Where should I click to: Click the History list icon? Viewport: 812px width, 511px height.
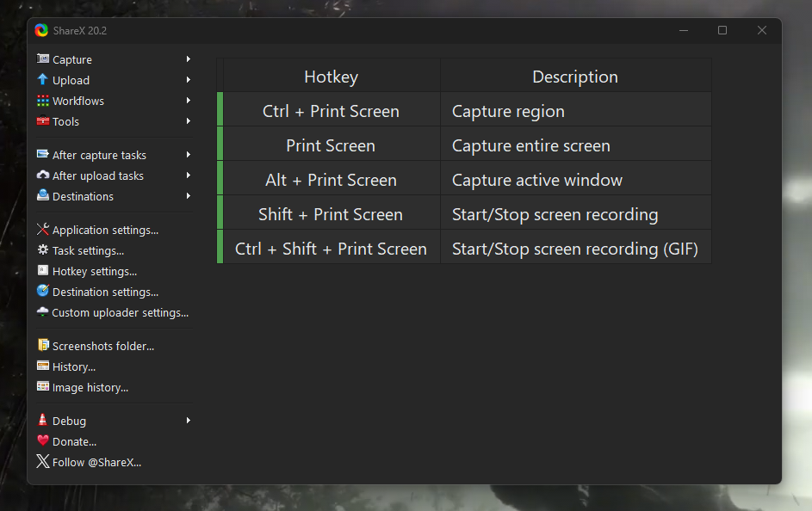coord(43,366)
